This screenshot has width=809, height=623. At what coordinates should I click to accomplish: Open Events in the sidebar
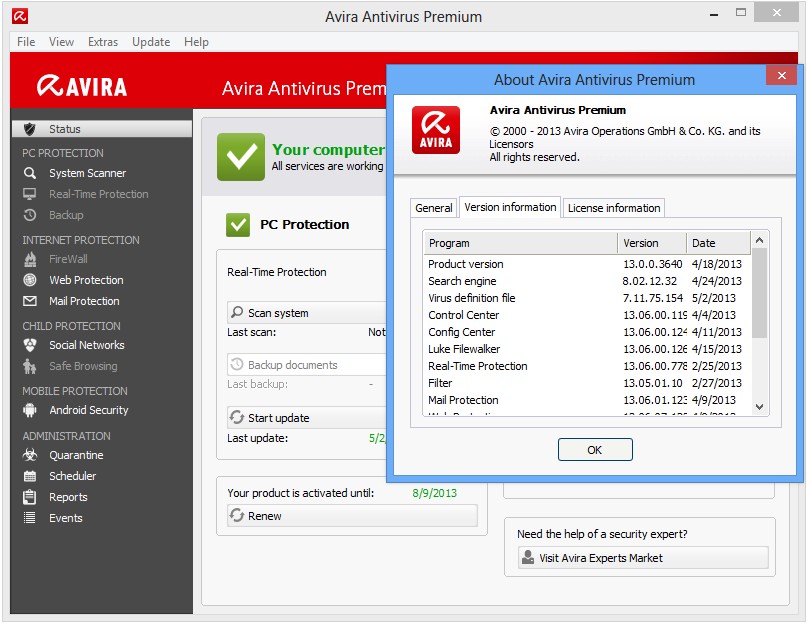point(66,518)
